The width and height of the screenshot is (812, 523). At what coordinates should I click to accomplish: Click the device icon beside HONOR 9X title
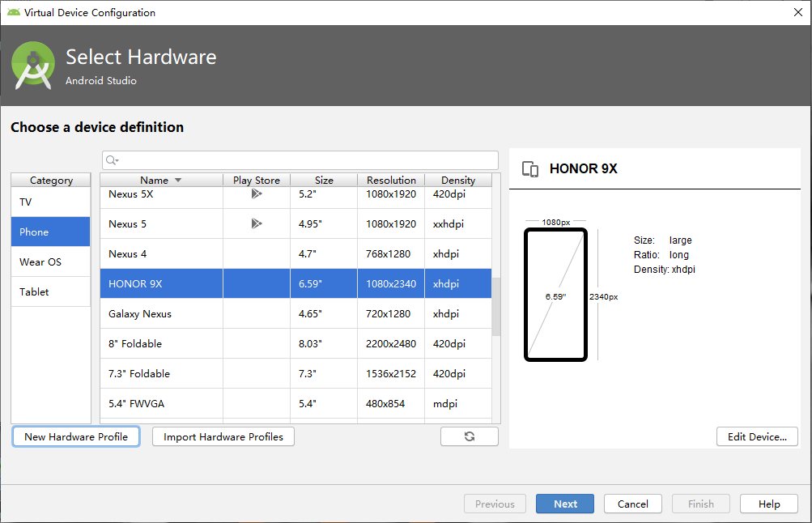529,169
